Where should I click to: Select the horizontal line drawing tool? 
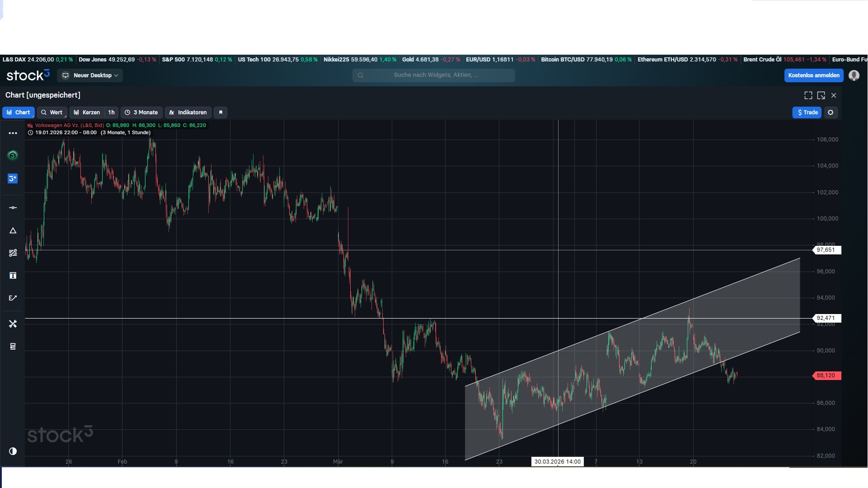click(x=13, y=208)
